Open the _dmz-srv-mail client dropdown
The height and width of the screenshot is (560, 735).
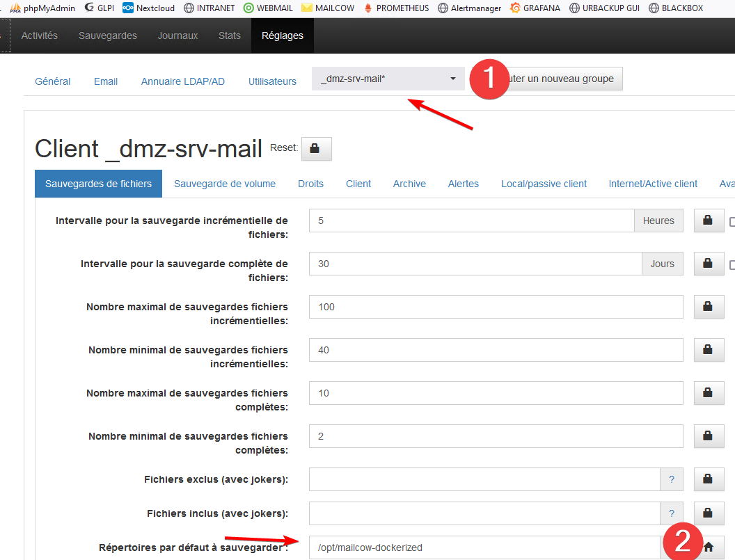coord(388,79)
